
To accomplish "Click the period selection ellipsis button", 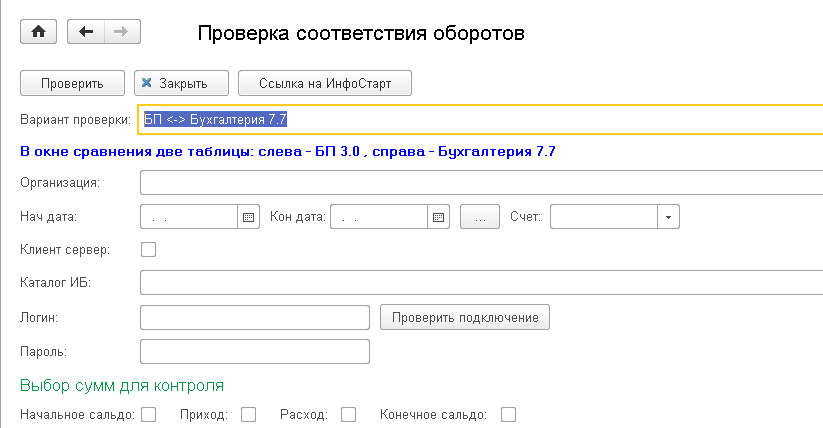I will coord(479,216).
